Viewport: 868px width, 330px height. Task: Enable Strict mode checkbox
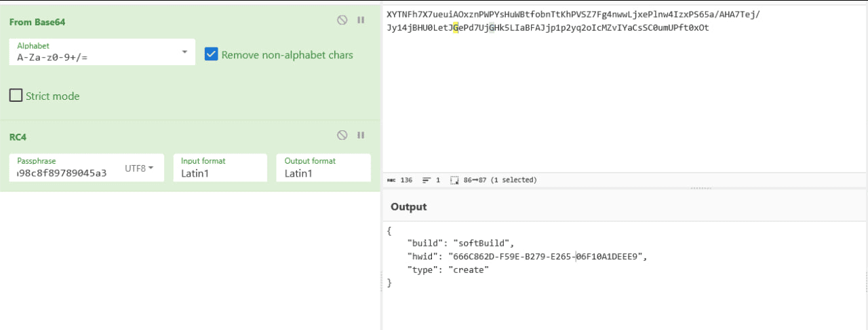pyautogui.click(x=16, y=96)
